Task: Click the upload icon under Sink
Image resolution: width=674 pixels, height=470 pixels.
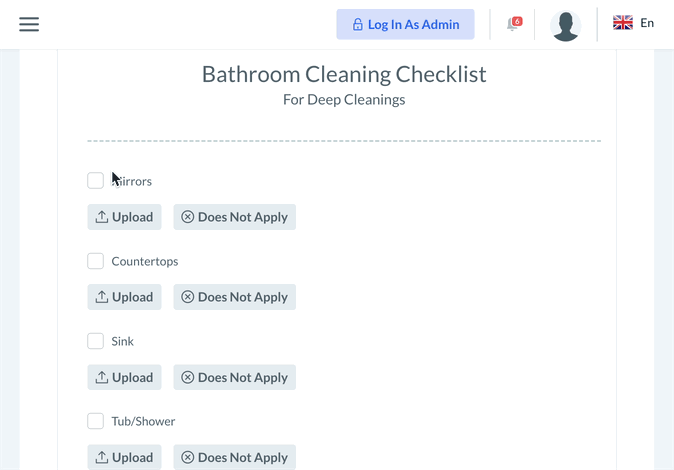Action: (x=102, y=377)
